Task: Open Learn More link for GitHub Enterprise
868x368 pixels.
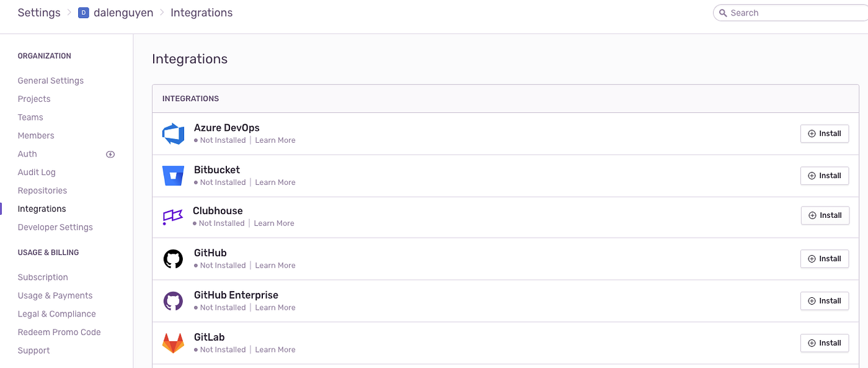Action: [x=275, y=308]
